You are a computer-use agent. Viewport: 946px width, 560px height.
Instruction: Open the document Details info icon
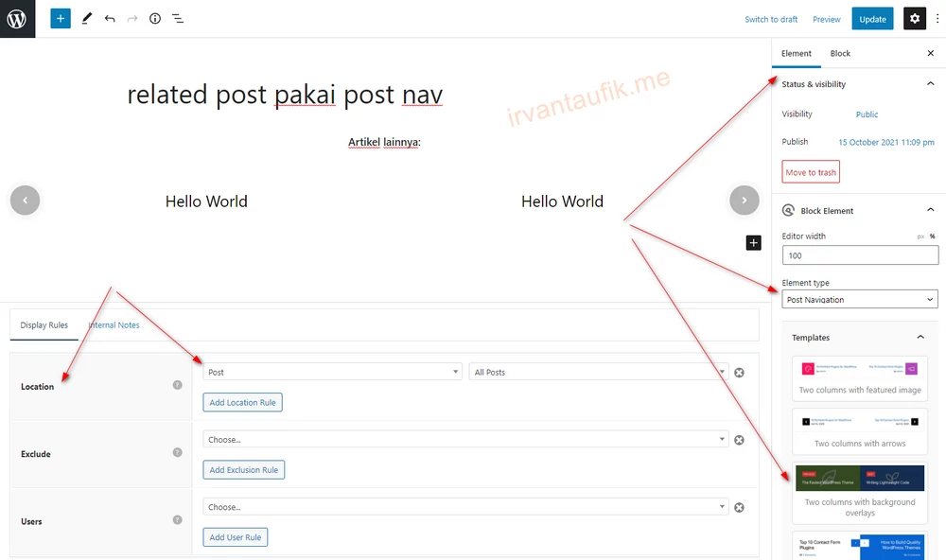tap(155, 19)
